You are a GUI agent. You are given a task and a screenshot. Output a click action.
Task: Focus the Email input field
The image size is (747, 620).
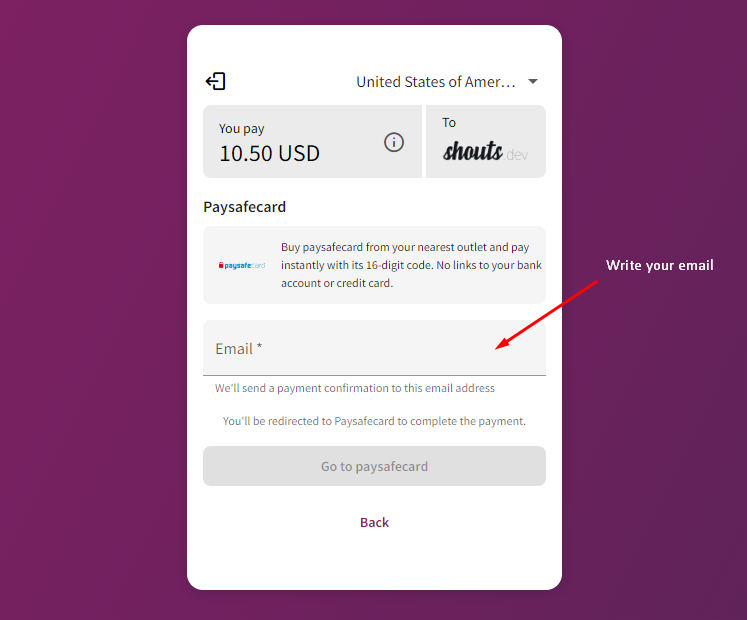pos(374,348)
